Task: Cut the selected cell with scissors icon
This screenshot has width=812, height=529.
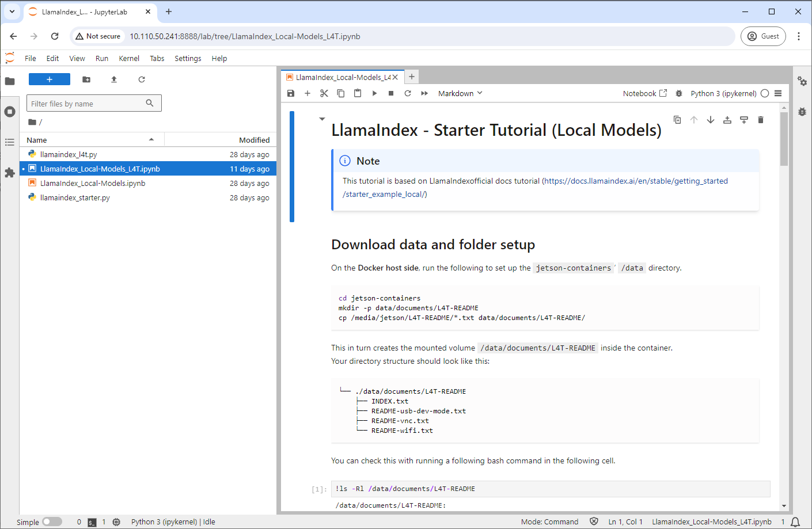Action: coord(324,93)
